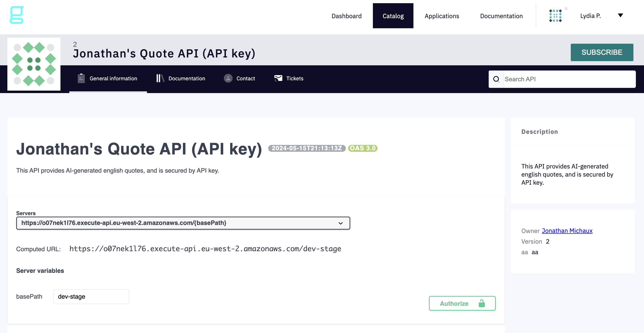Open the Catalog menu item

coord(393,16)
